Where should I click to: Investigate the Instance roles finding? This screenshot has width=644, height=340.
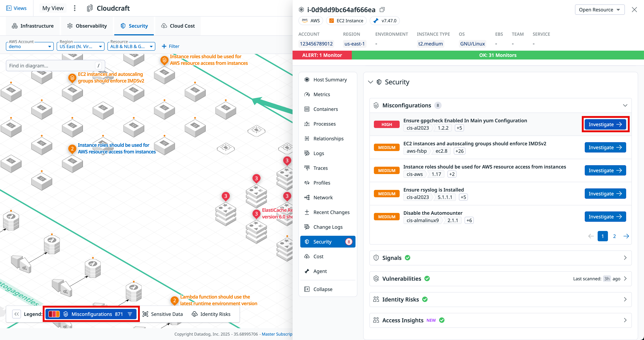605,170
